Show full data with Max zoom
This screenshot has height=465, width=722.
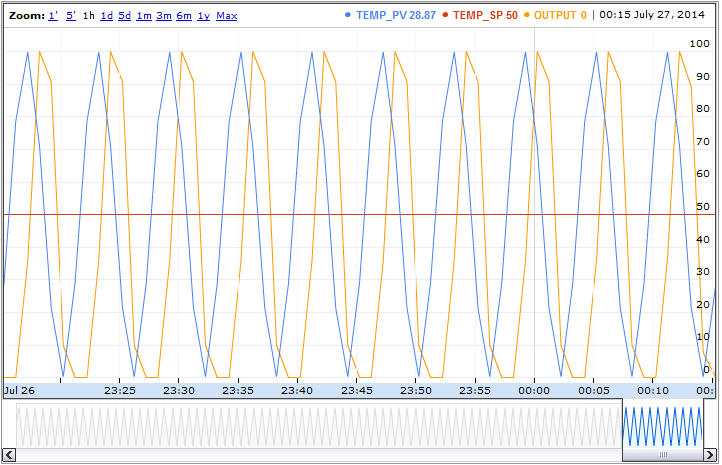227,16
